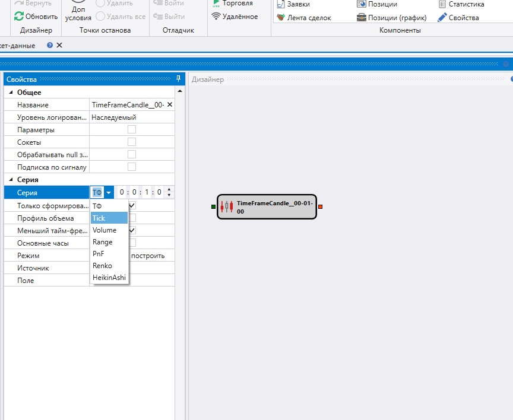513x420 pixels.
Task: Click the Серия type dropdown arrow
Action: point(109,192)
